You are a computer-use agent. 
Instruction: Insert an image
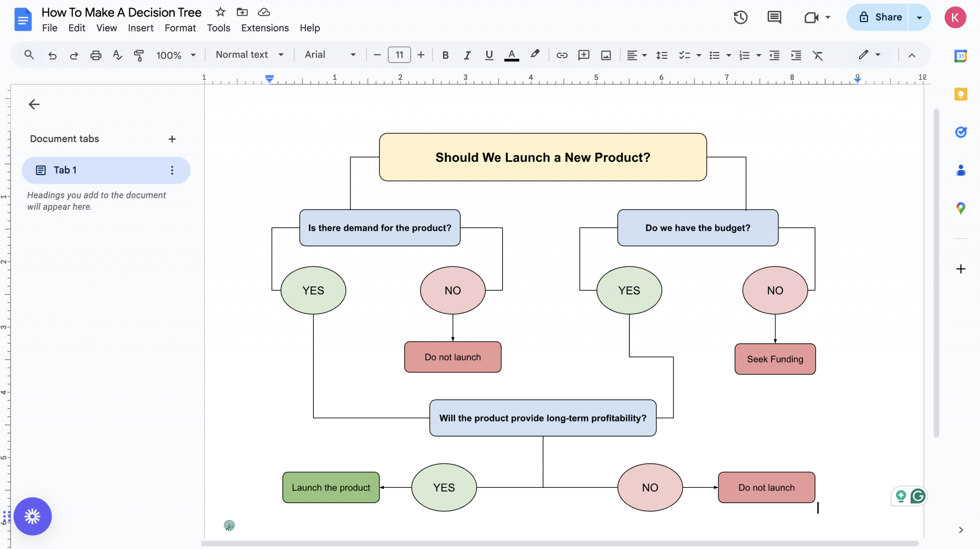pos(605,55)
